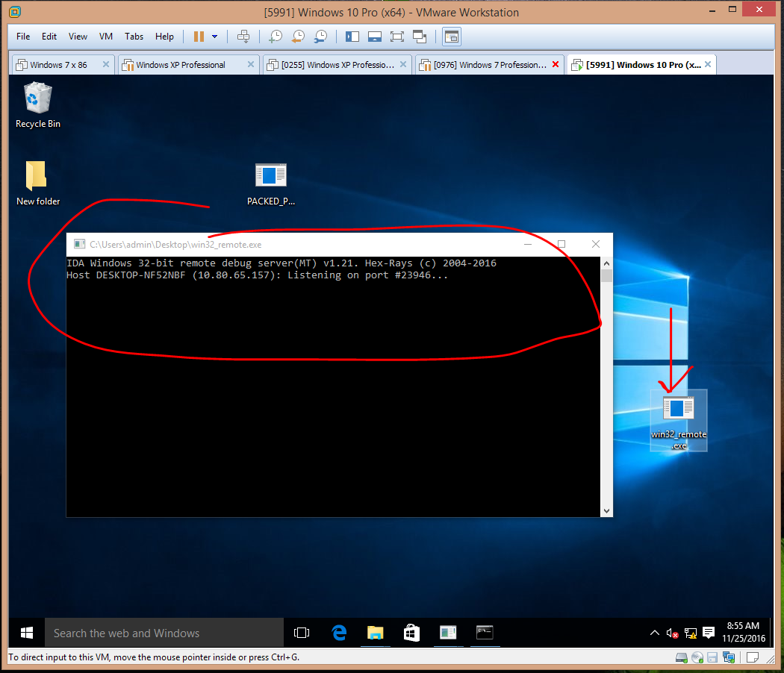
Task: Toggle the console view button
Action: [x=451, y=36]
